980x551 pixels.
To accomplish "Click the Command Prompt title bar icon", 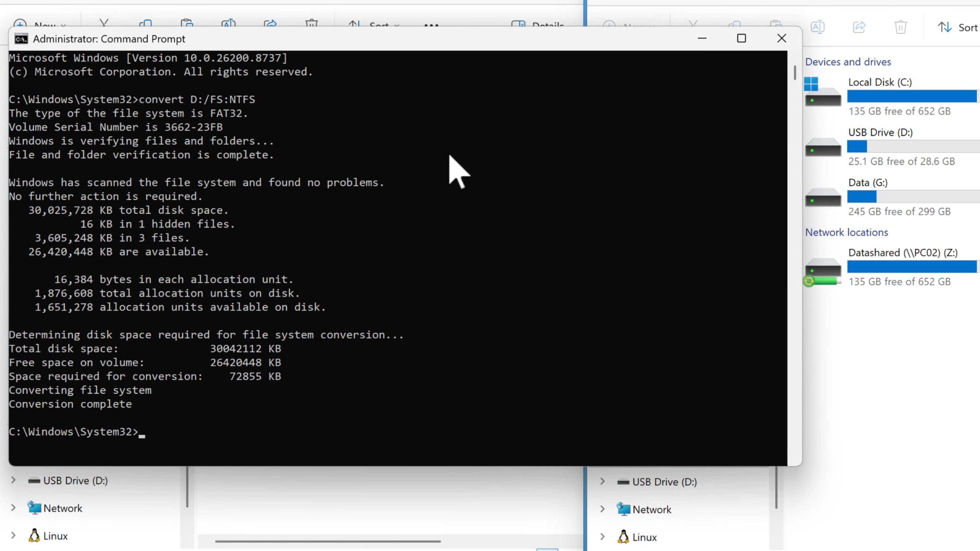I will [x=21, y=39].
